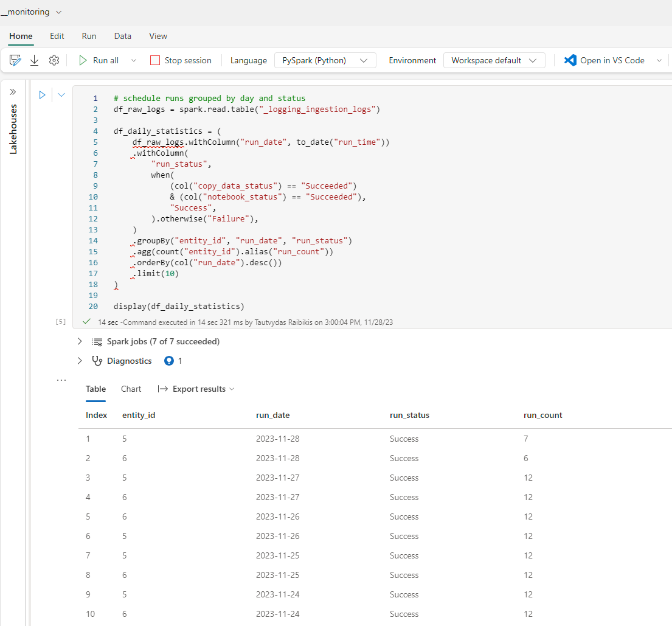The width and height of the screenshot is (672, 626).
Task: Click Success status in row 4
Action: [404, 498]
